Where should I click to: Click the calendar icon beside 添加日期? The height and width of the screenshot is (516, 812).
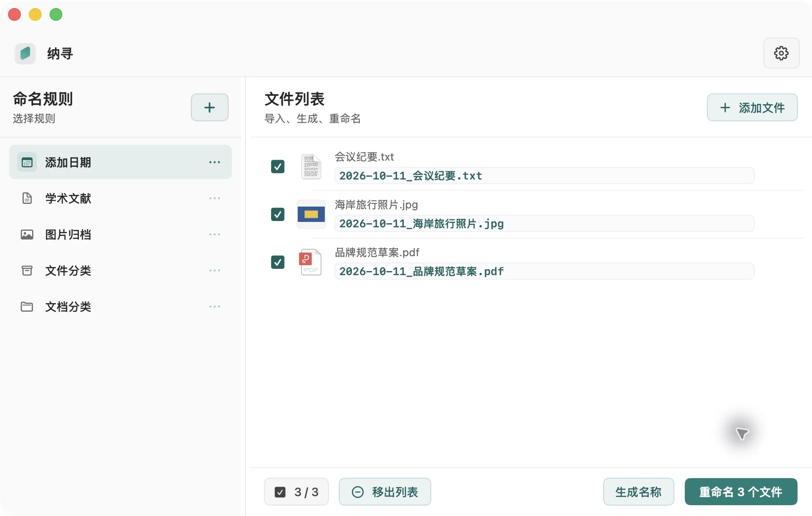click(27, 162)
